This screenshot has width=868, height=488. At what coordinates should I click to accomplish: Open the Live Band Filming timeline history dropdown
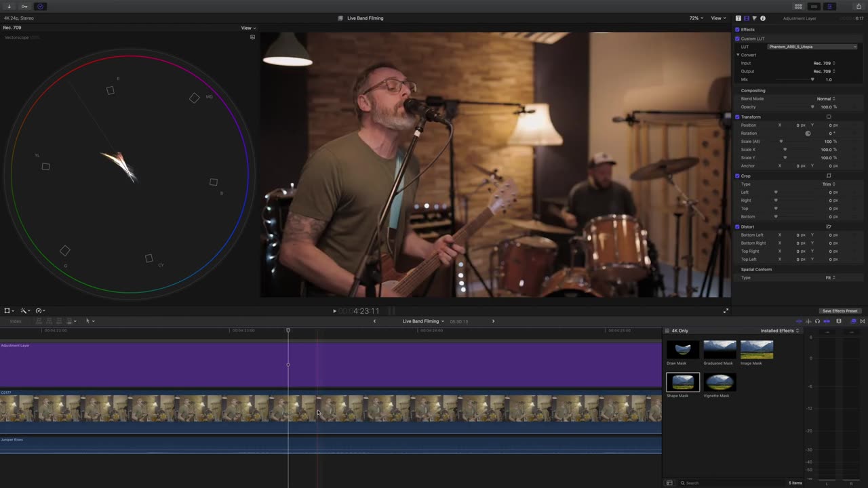pyautogui.click(x=423, y=321)
